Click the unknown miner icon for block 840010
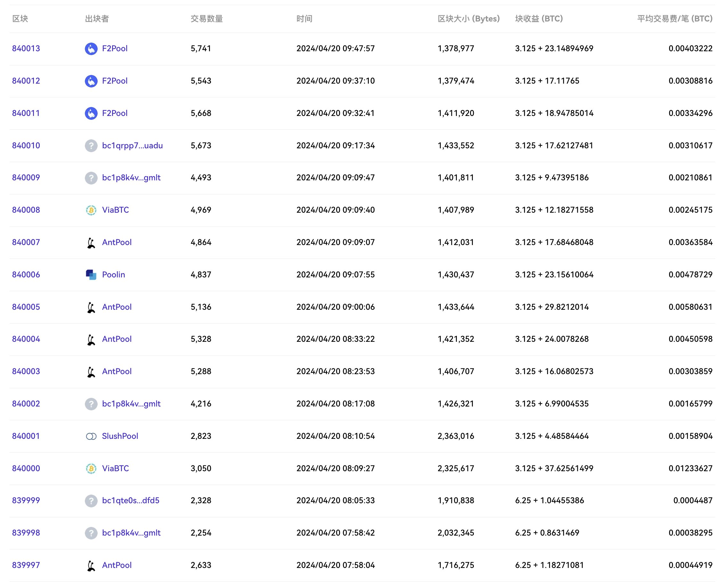Image resolution: width=728 pixels, height=583 pixels. [91, 145]
